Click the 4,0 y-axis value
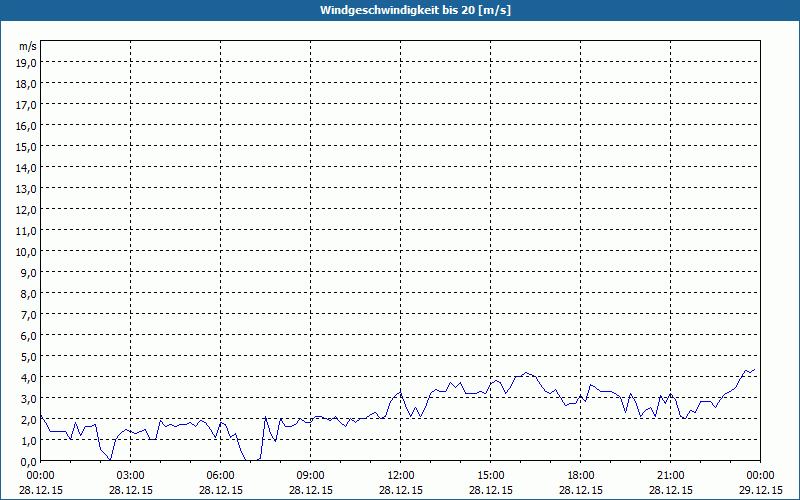The height and width of the screenshot is (500, 800). tap(30, 378)
